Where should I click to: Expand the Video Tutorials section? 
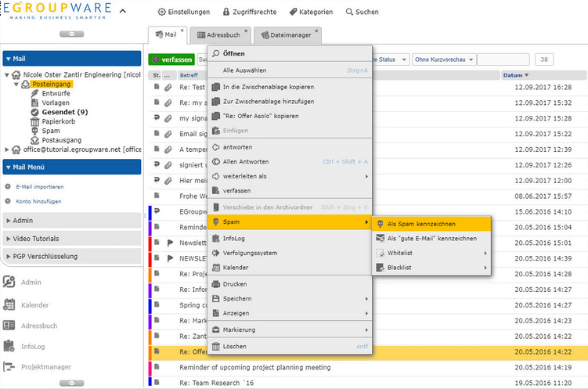(72, 239)
